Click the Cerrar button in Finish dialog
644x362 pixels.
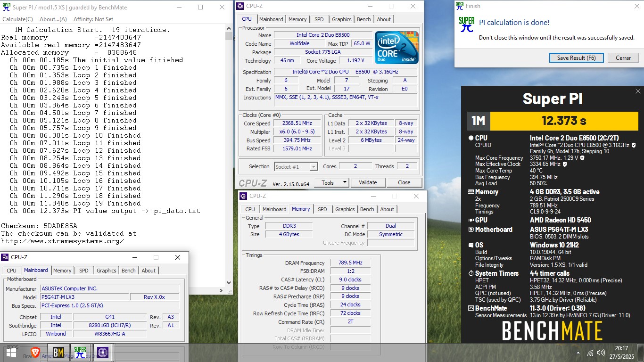(623, 58)
